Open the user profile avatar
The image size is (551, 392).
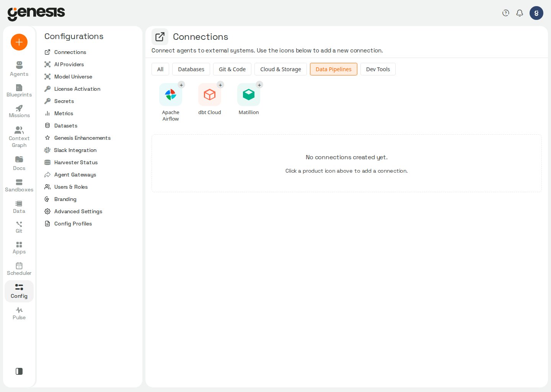click(x=536, y=13)
